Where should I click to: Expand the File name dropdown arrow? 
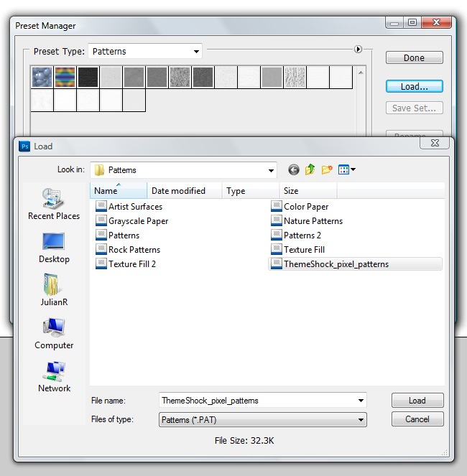(x=361, y=401)
